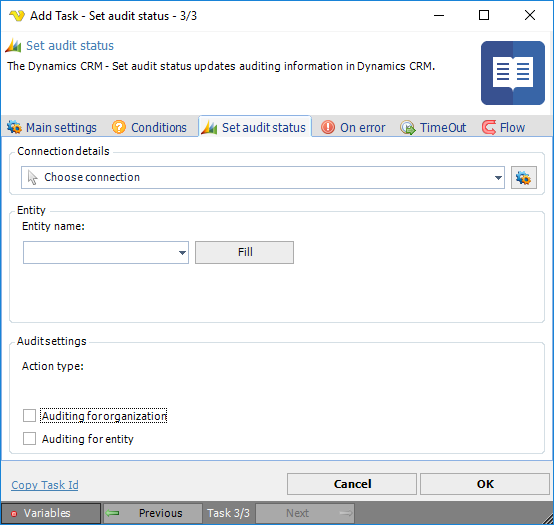Click the resize grip in corner
The image size is (554, 525).
(548, 519)
